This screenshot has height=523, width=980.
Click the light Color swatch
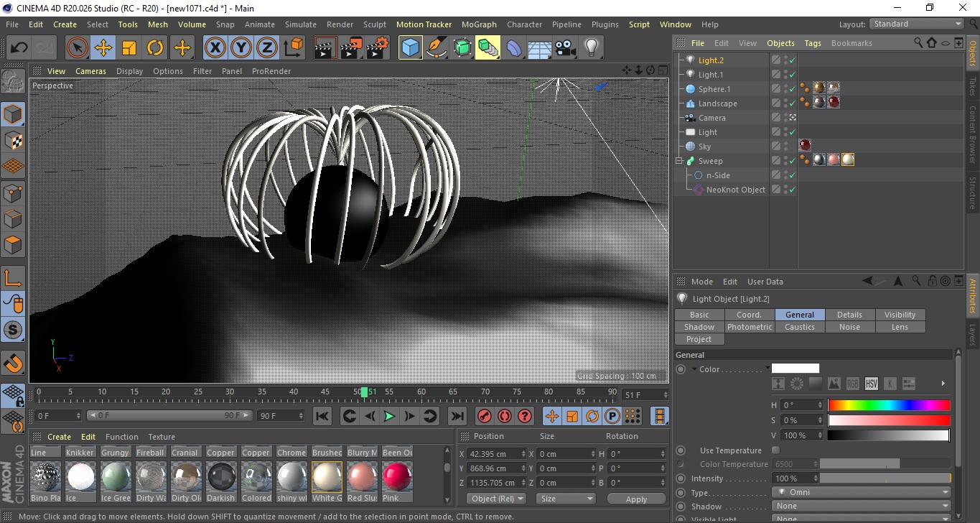pyautogui.click(x=795, y=369)
